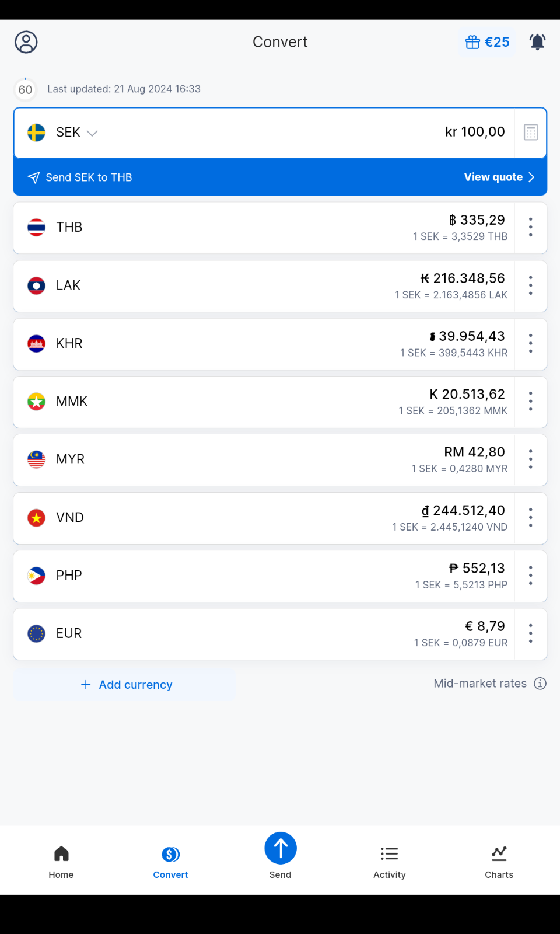Open the three-dot menu for MYR
The width and height of the screenshot is (560, 934).
point(530,459)
